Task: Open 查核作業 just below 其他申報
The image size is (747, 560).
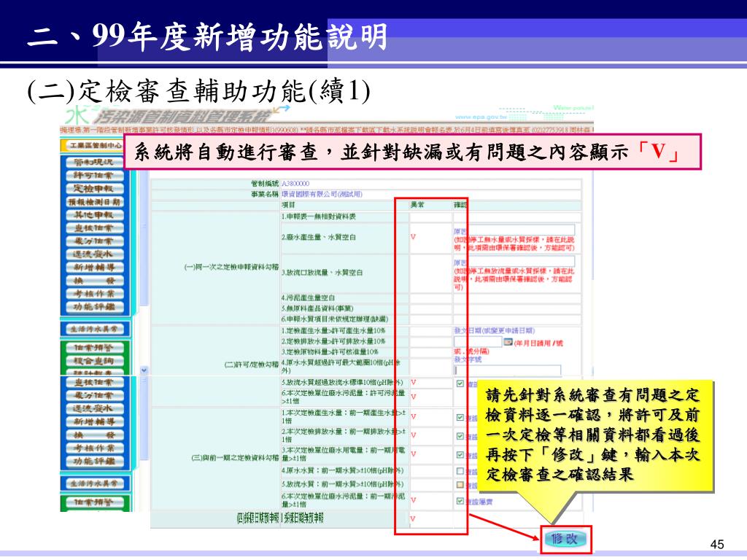Action: [94, 228]
